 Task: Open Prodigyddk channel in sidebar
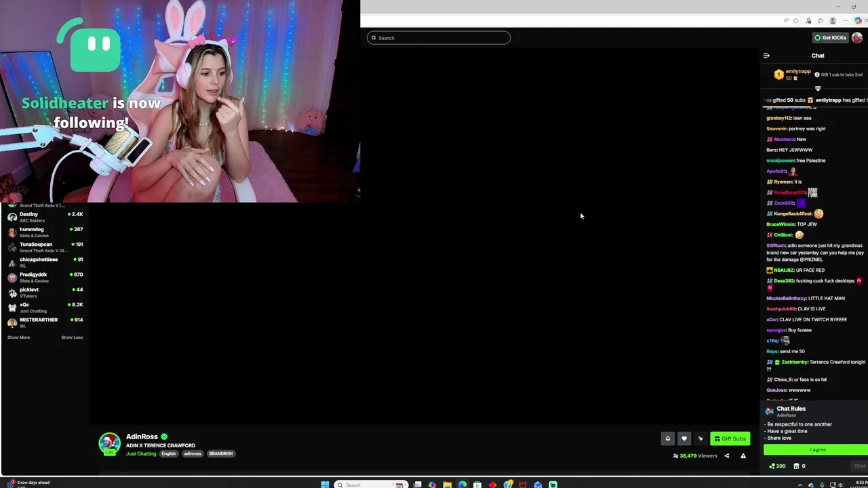tap(45, 277)
